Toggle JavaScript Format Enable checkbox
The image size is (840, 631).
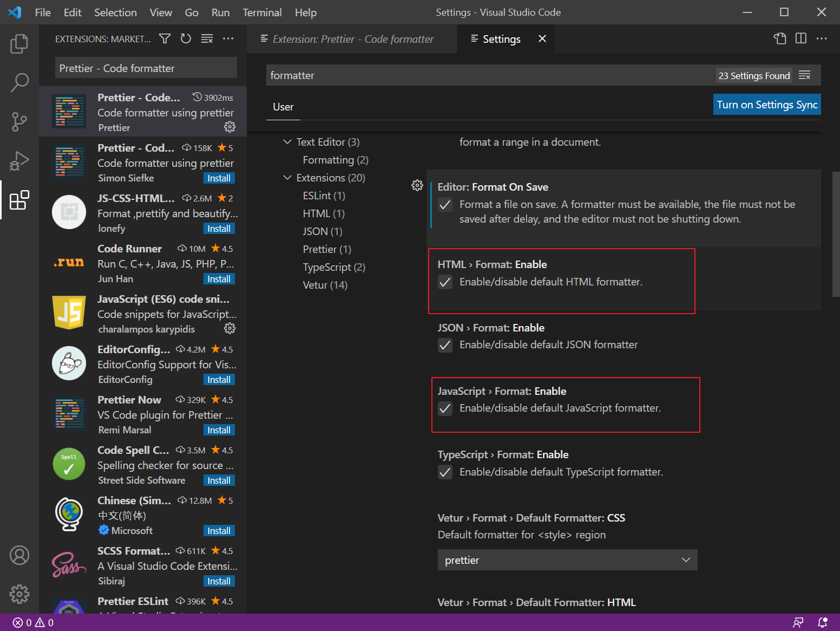pos(445,408)
